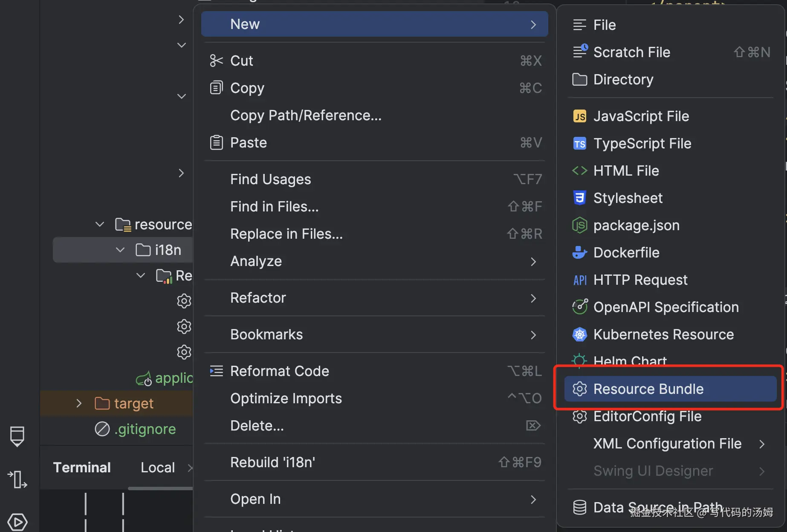Click the Dockerfile whale icon
787x532 pixels.
(579, 253)
